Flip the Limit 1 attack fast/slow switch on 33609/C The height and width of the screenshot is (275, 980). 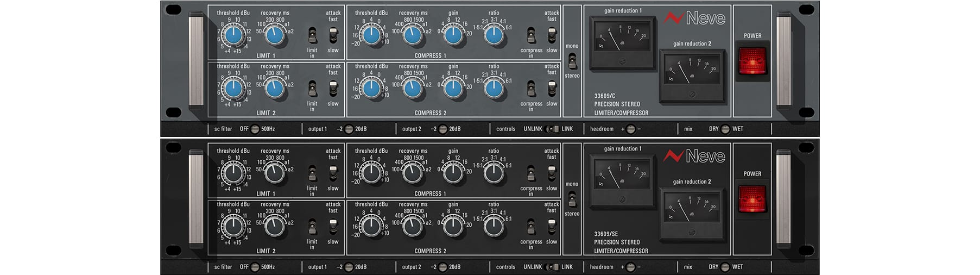[333, 35]
